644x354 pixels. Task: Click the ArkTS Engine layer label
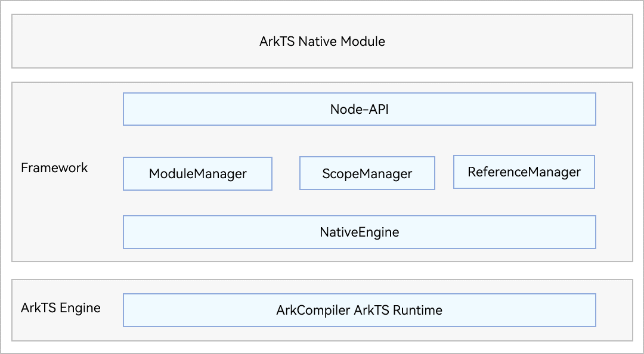tap(60, 308)
